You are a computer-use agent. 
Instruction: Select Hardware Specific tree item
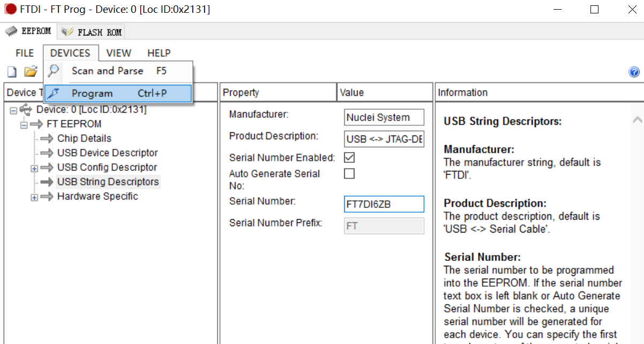(97, 196)
